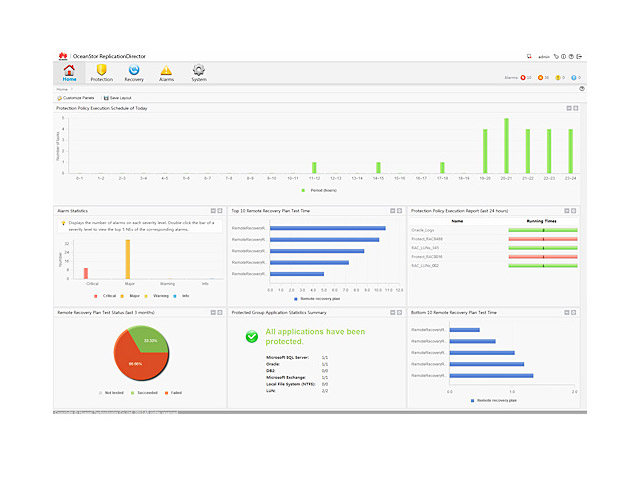Go to the Protection module
Screen dimensions: 640x480
coord(102,72)
